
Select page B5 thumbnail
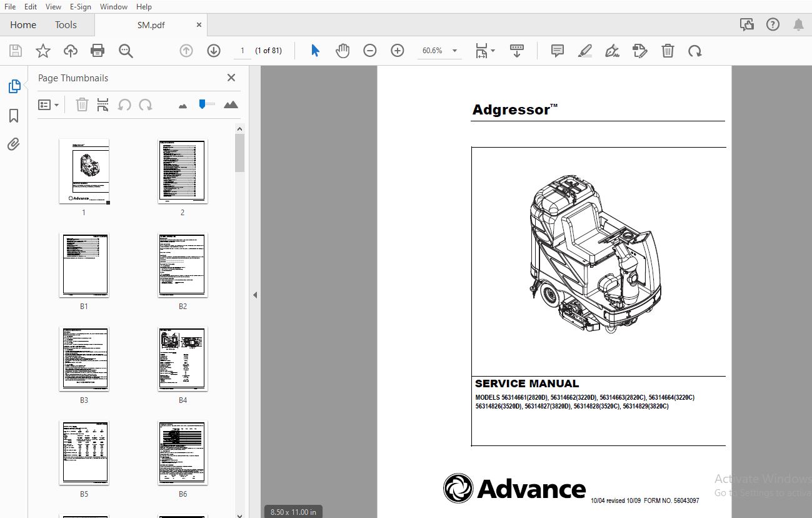tap(84, 453)
